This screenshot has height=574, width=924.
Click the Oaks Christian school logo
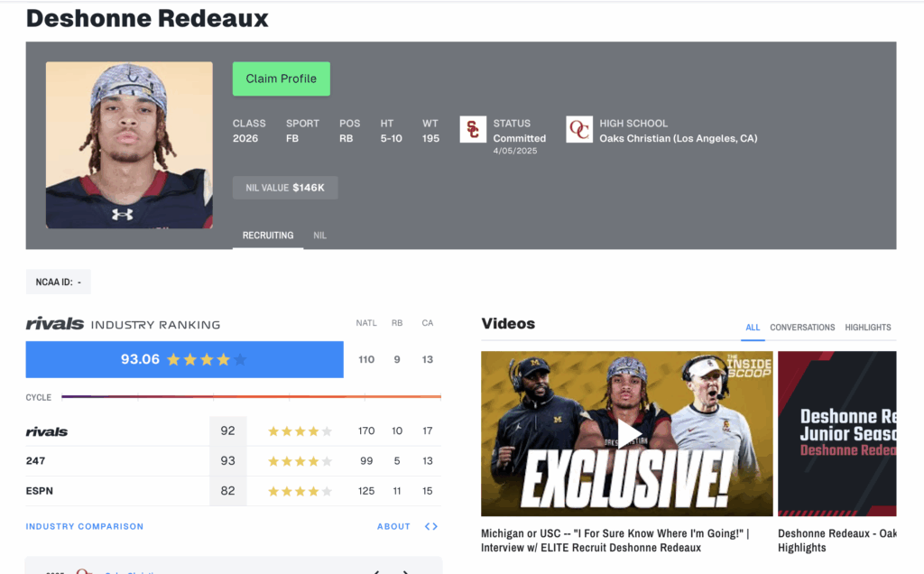(579, 130)
